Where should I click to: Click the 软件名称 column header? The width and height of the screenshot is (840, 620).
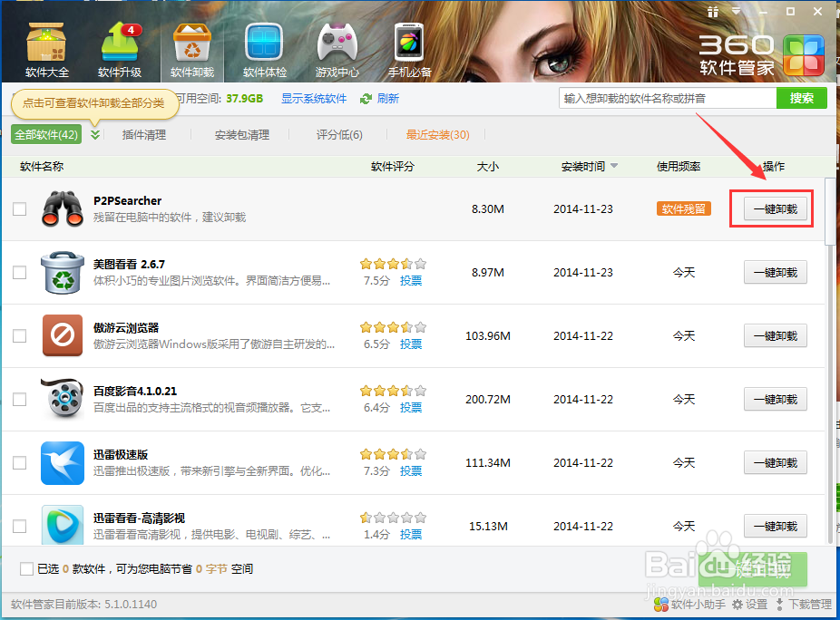coord(42,167)
